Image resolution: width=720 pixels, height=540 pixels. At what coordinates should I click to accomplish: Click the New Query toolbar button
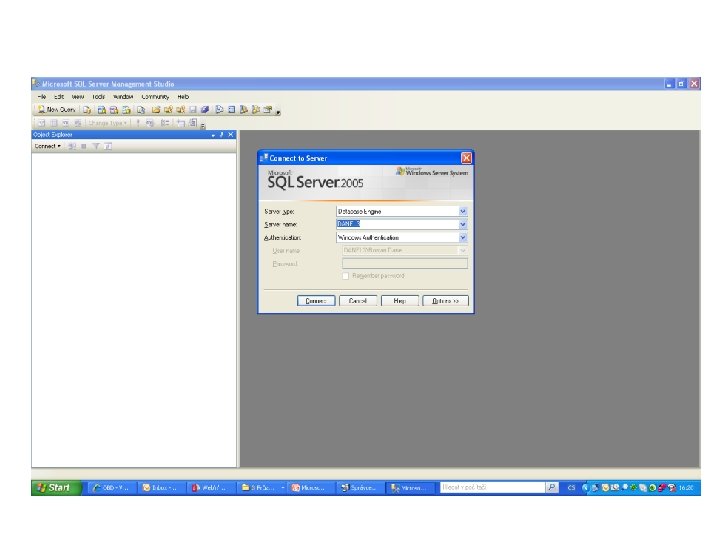click(56, 110)
